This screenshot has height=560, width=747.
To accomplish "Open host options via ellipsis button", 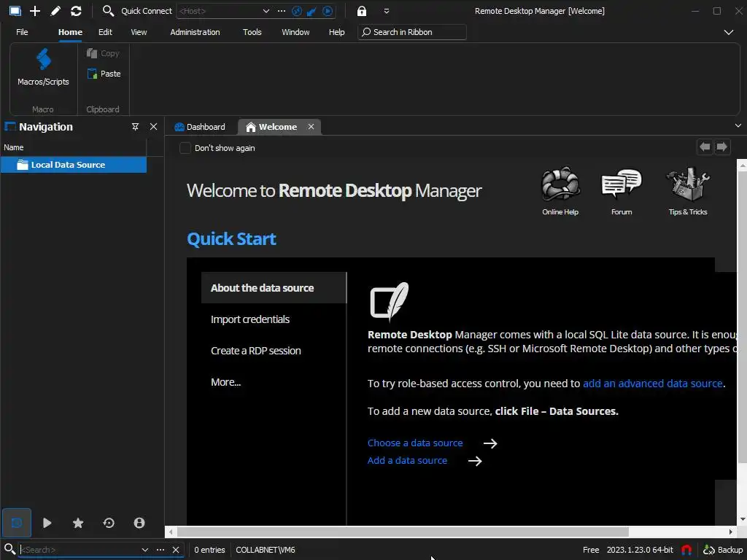I will (282, 11).
